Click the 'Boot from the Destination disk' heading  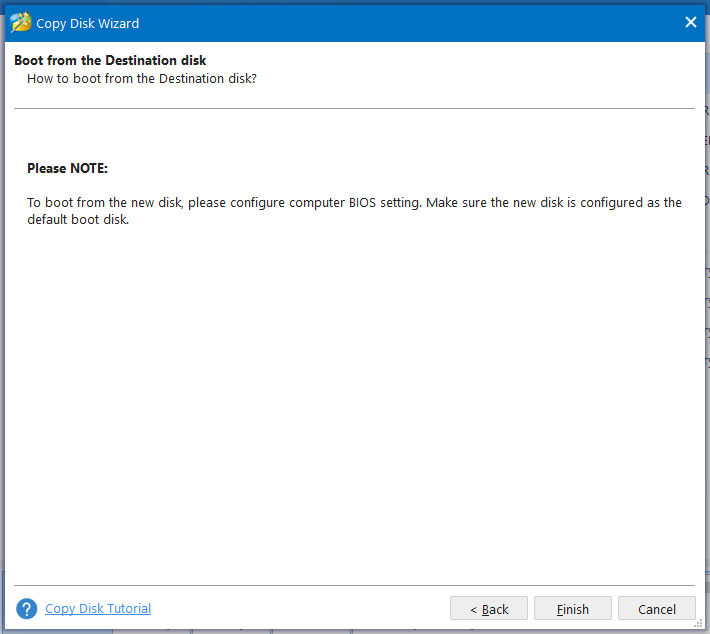[x=110, y=60]
